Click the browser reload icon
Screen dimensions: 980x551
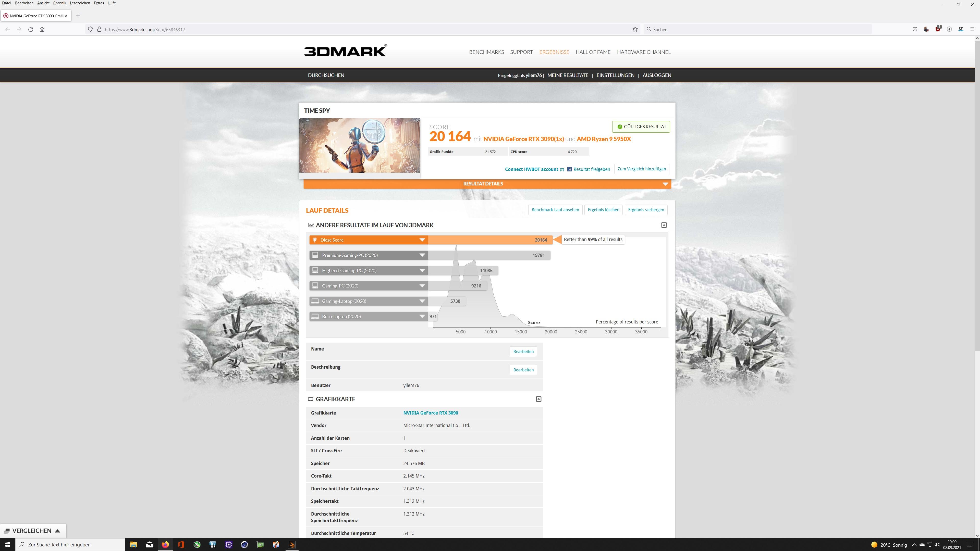30,29
